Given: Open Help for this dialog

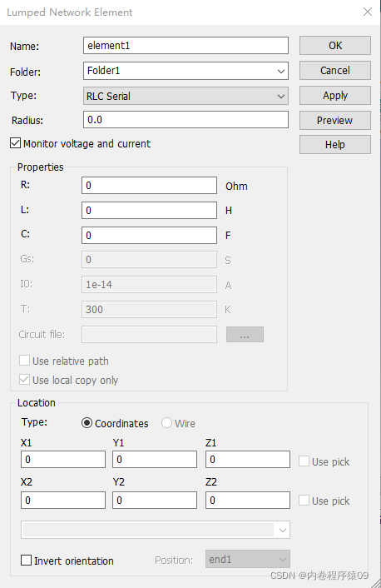Looking at the screenshot, I should (x=335, y=144).
